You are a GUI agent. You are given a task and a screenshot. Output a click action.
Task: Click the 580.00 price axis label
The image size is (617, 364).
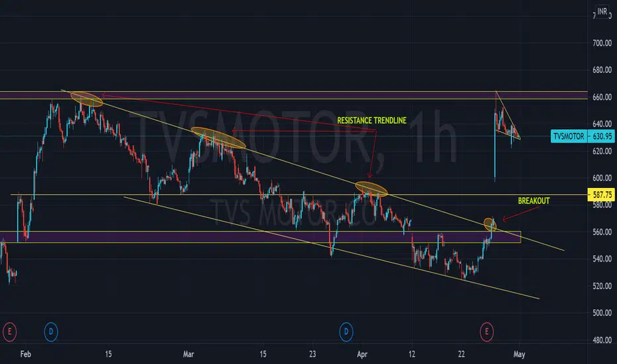point(602,205)
